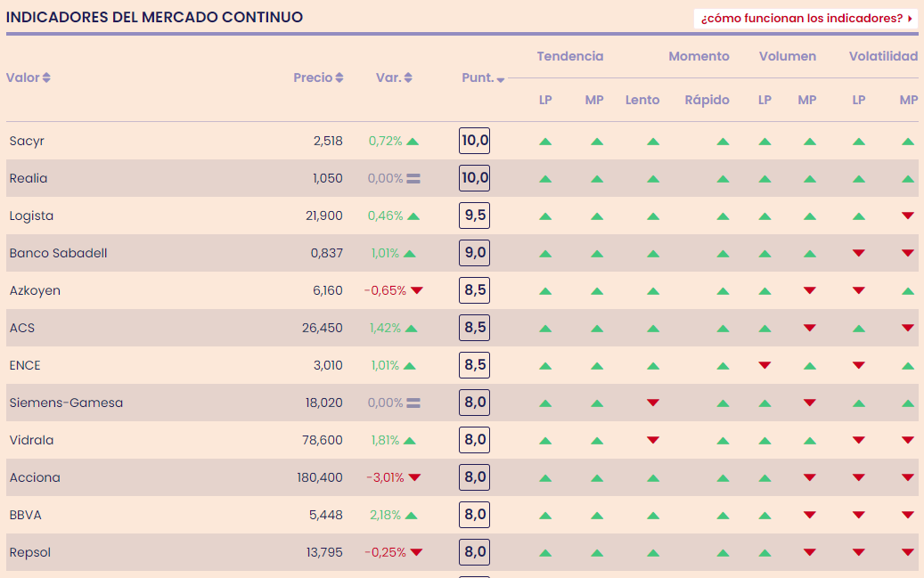
Task: Click Siemens-Gamesa's red Volumen MP arrow
Action: (x=810, y=403)
